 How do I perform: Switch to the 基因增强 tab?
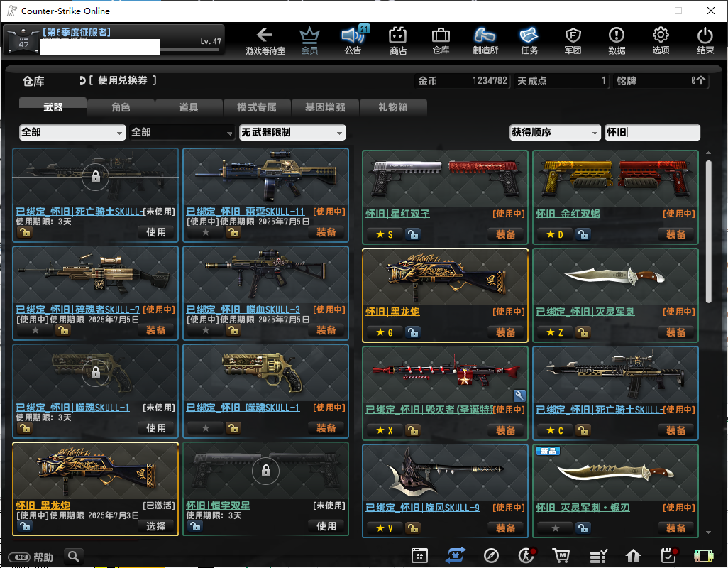click(325, 106)
